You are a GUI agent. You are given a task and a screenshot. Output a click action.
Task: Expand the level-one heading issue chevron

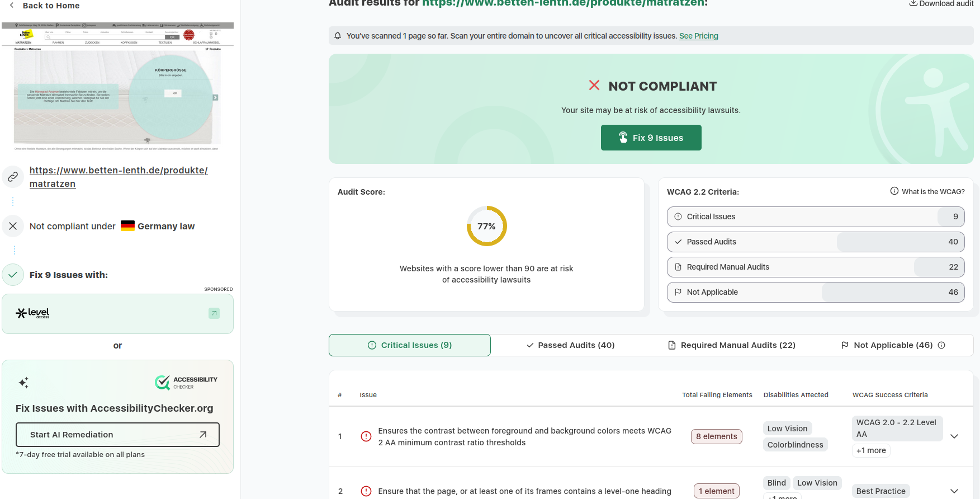pos(954,491)
